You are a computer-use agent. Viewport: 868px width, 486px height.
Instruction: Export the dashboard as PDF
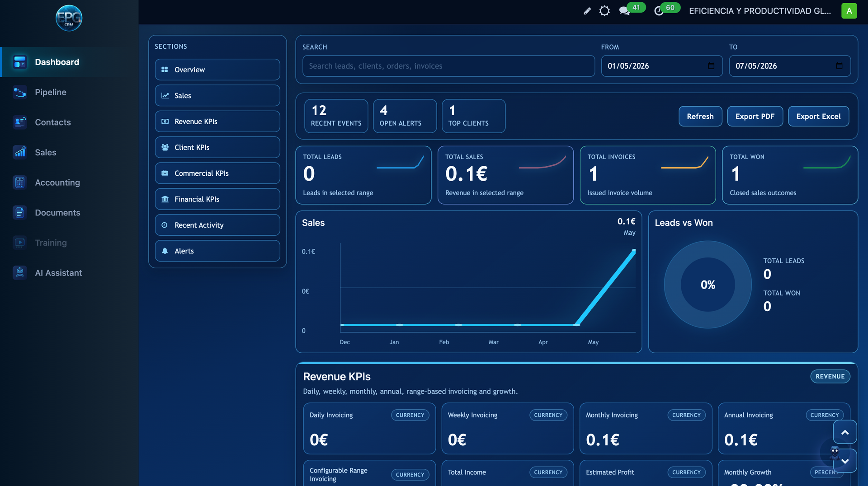coord(755,116)
